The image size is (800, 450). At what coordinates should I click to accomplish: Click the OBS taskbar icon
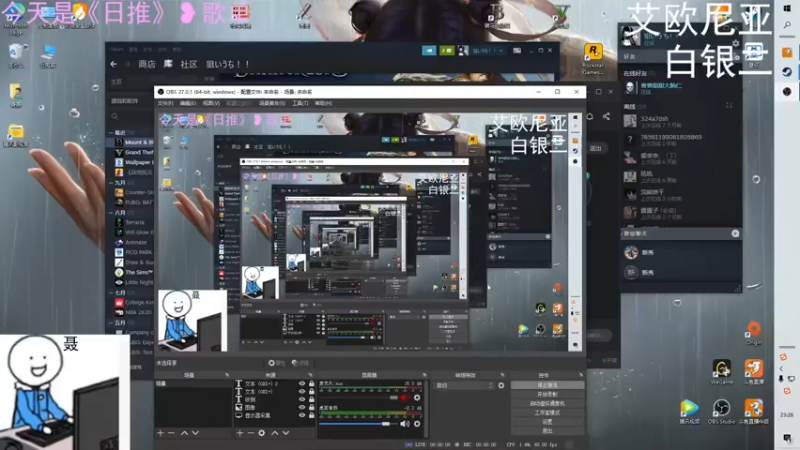[x=787, y=91]
